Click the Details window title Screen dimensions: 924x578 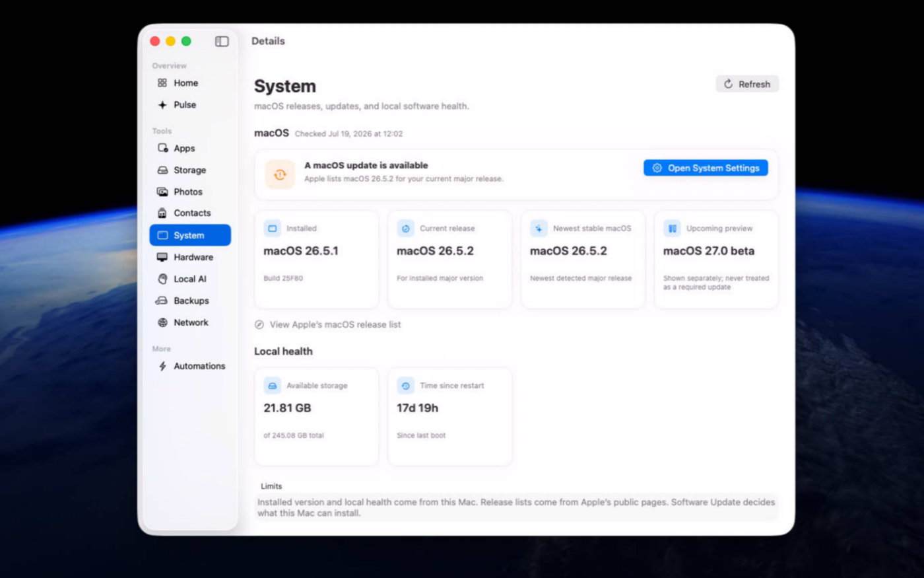[268, 41]
